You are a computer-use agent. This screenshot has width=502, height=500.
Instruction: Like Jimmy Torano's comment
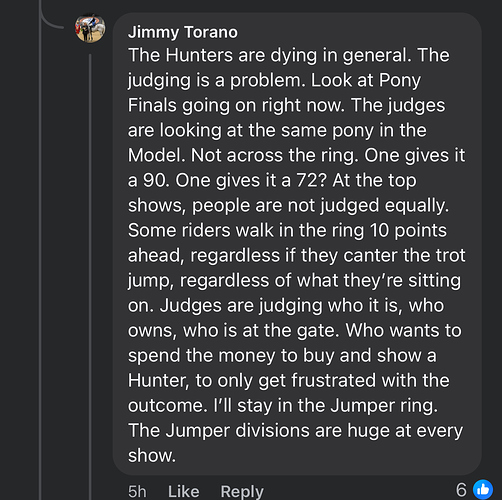point(184,491)
